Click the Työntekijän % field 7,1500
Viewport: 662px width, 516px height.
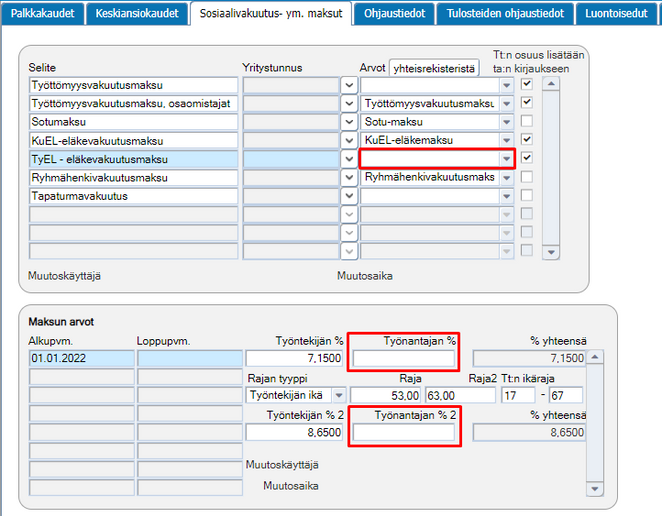point(294,358)
